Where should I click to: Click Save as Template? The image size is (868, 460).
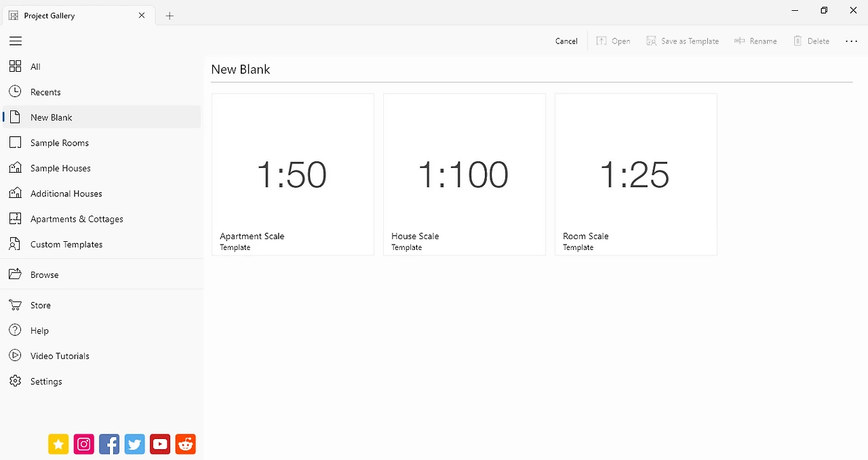pos(682,41)
